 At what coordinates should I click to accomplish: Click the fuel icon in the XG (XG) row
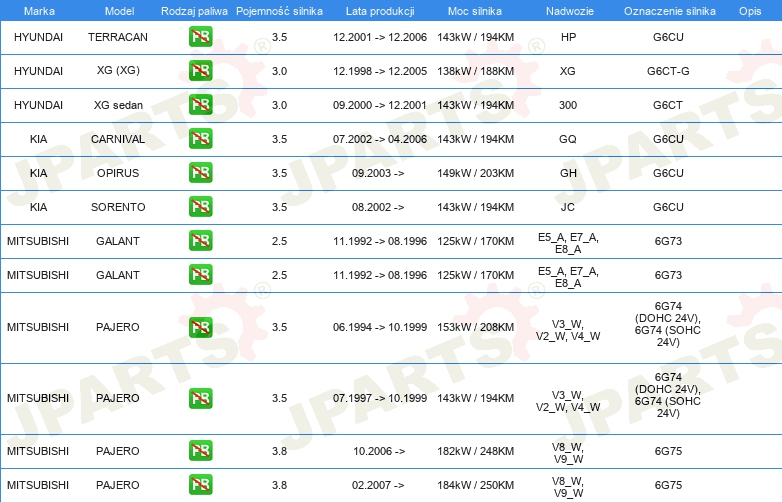200,71
